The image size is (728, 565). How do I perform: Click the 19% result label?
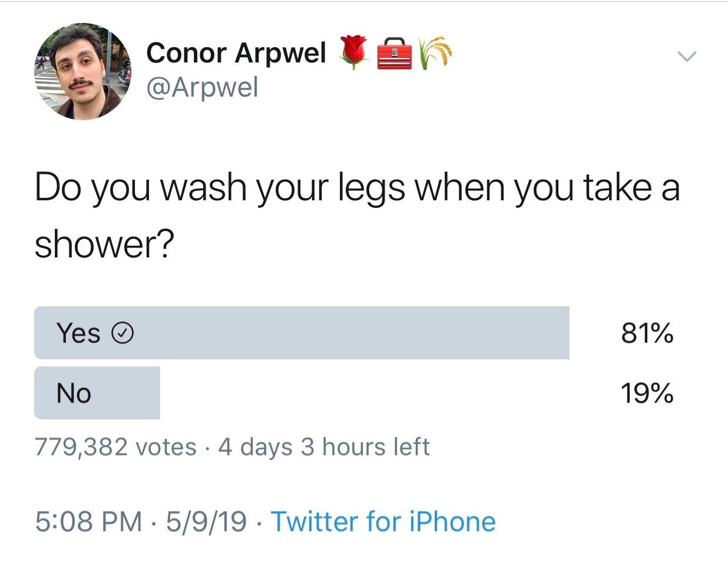pyautogui.click(x=647, y=393)
